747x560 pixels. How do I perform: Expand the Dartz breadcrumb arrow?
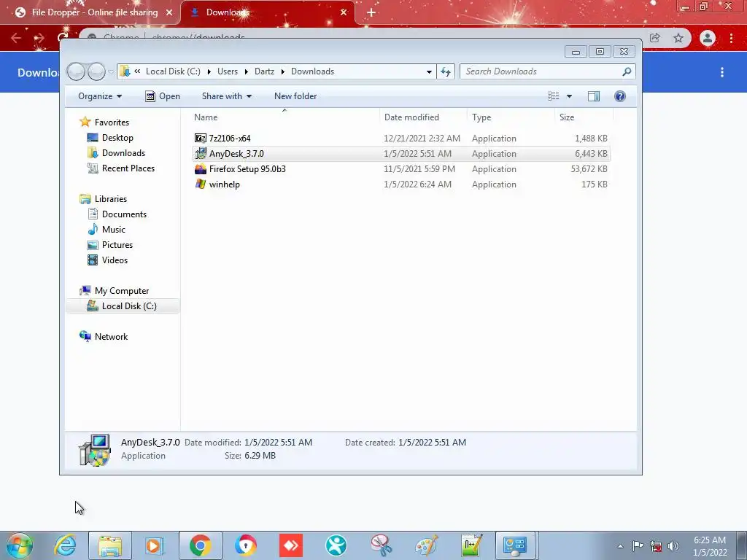pyautogui.click(x=283, y=72)
